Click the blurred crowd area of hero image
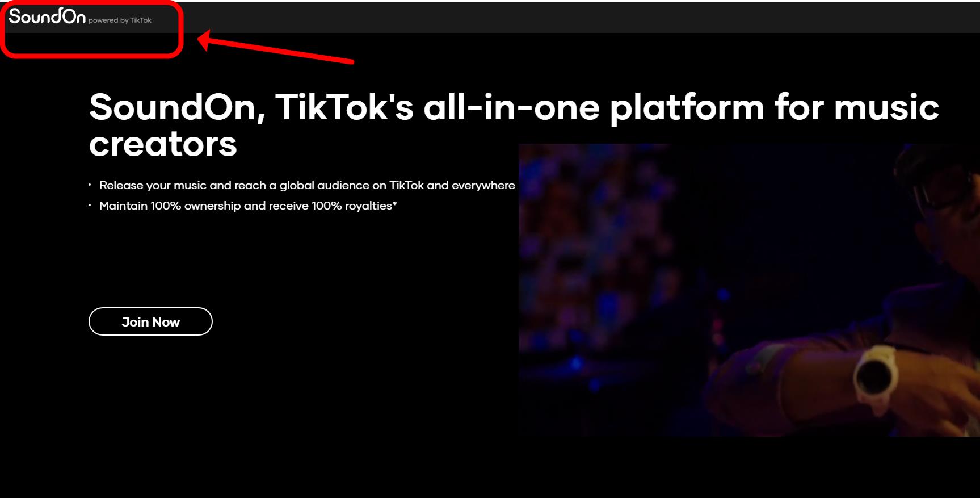Screen dimensions: 980x498 tap(596, 256)
